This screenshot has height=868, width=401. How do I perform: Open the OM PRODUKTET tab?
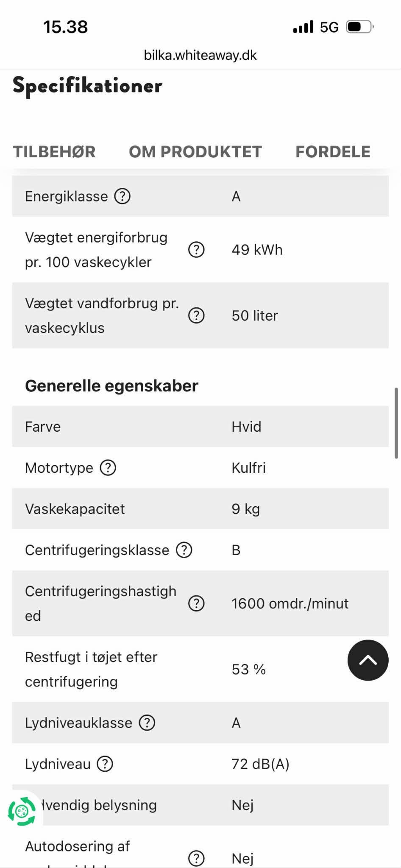(195, 152)
